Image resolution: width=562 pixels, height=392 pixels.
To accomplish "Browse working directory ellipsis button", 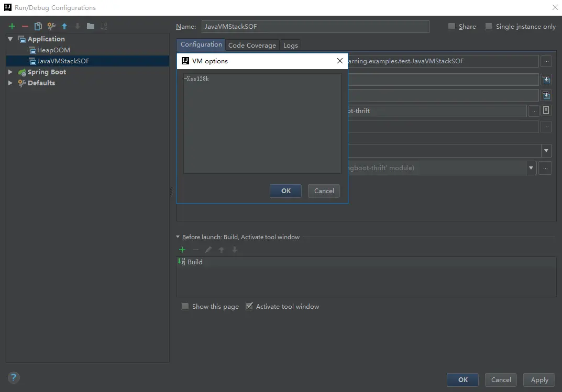I will (x=534, y=111).
